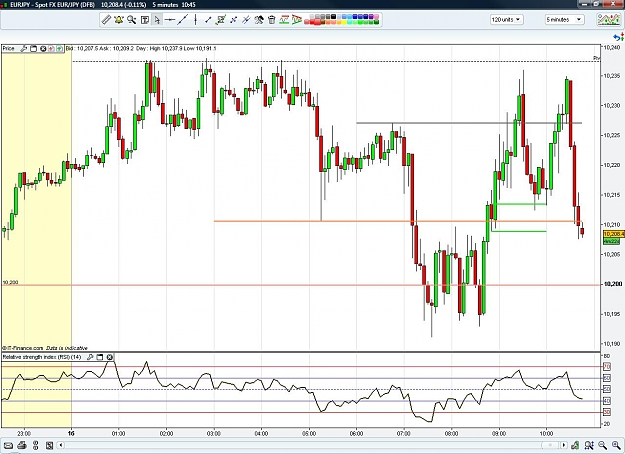The width and height of the screenshot is (625, 454).
Task: Pick the yellow color swatch
Action: 343,22
